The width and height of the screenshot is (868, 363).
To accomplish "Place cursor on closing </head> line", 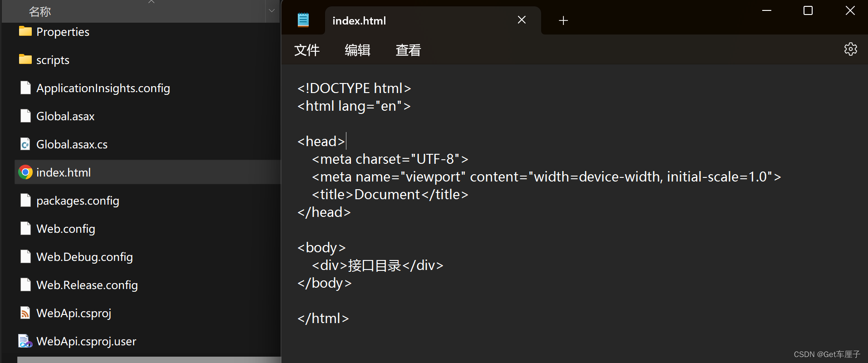I will [x=324, y=212].
